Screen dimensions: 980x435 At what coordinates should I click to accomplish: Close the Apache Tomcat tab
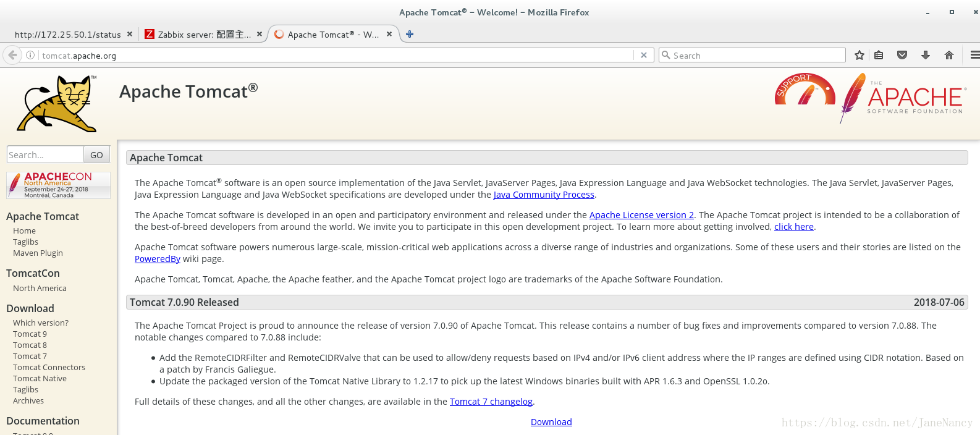(x=389, y=34)
